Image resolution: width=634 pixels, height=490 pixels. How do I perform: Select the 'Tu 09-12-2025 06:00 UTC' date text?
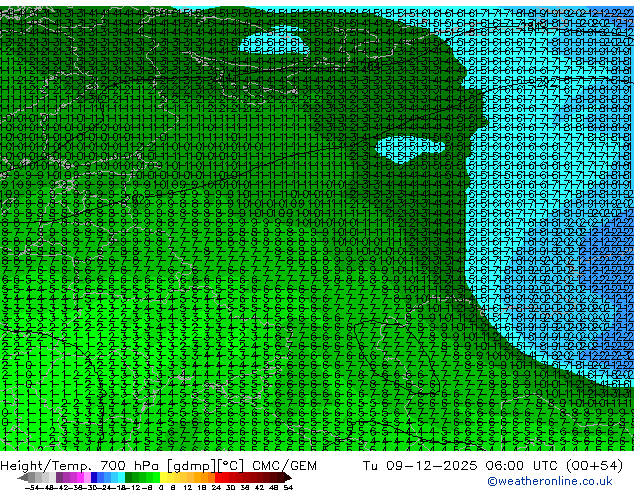[460, 466]
